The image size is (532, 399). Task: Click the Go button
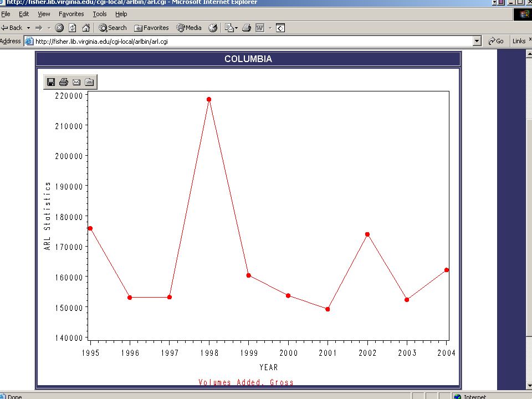coord(495,41)
